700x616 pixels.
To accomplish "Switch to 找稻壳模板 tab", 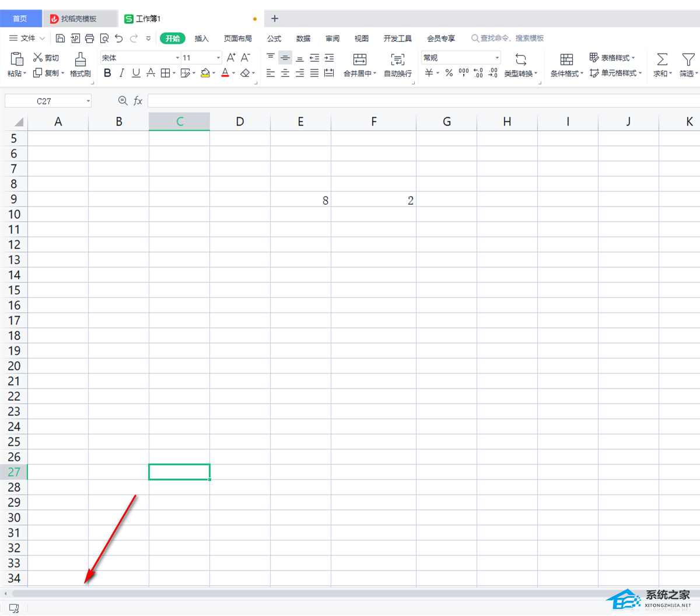I will [x=80, y=19].
